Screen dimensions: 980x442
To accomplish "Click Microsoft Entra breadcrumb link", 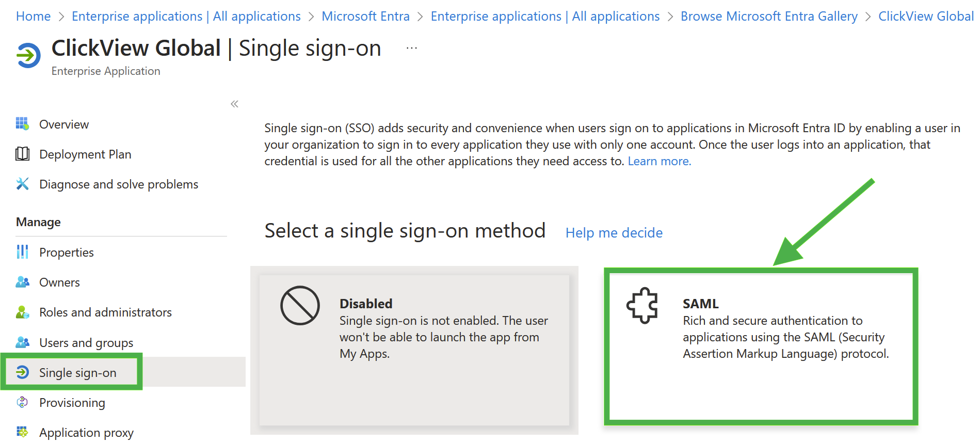I will pyautogui.click(x=365, y=17).
